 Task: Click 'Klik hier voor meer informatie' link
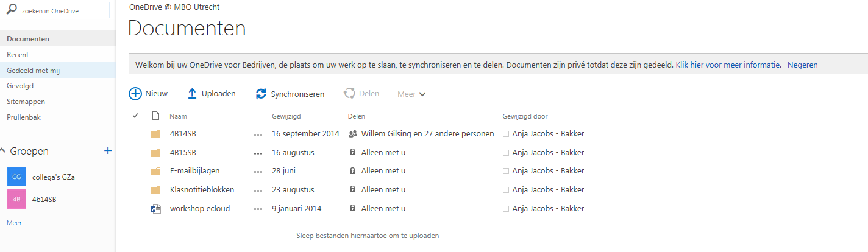pyautogui.click(x=728, y=65)
